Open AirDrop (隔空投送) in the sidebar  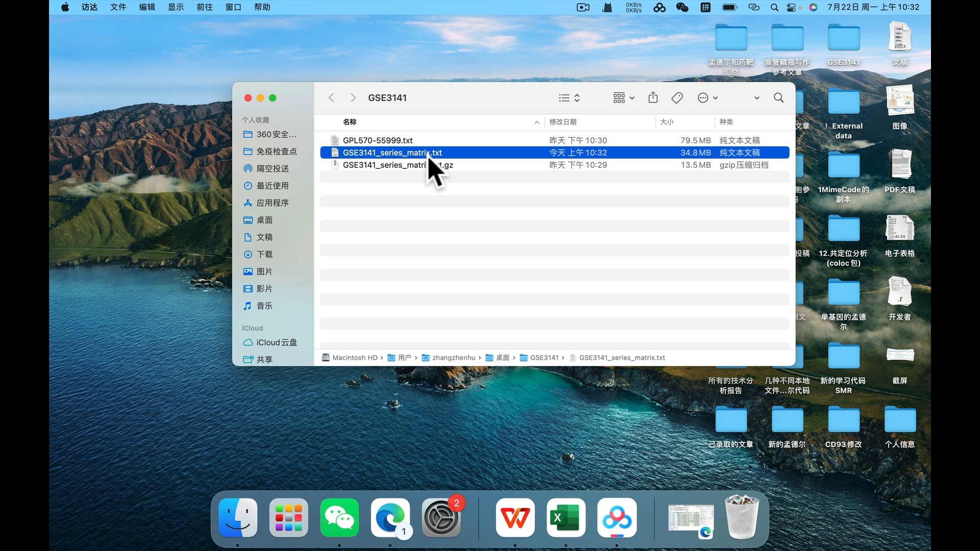point(272,168)
